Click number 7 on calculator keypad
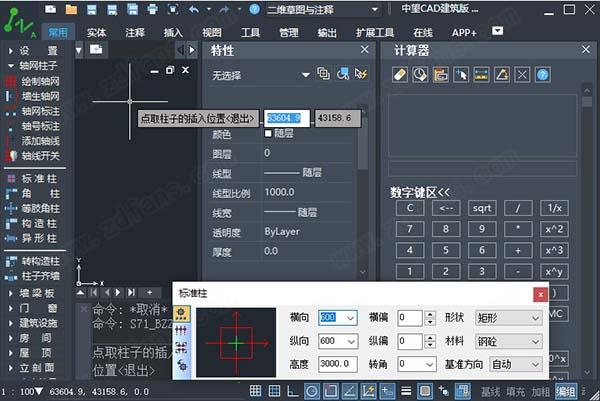This screenshot has width=600, height=401. pyautogui.click(x=410, y=229)
